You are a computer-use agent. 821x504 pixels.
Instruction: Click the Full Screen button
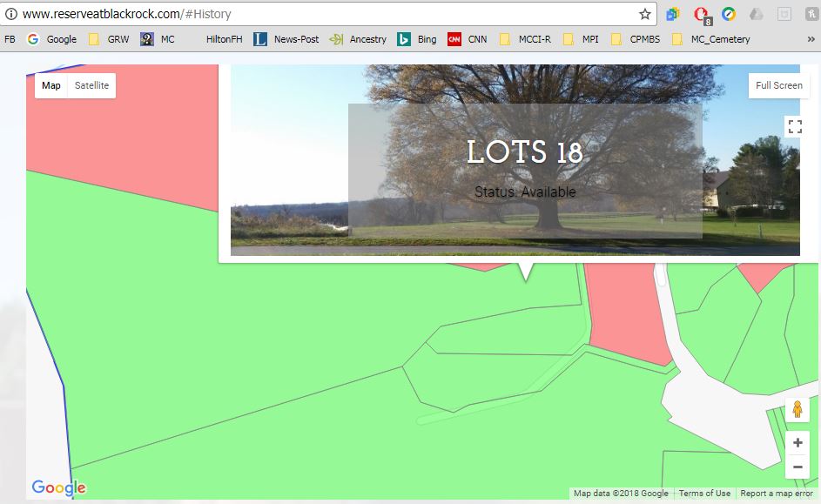tap(778, 85)
